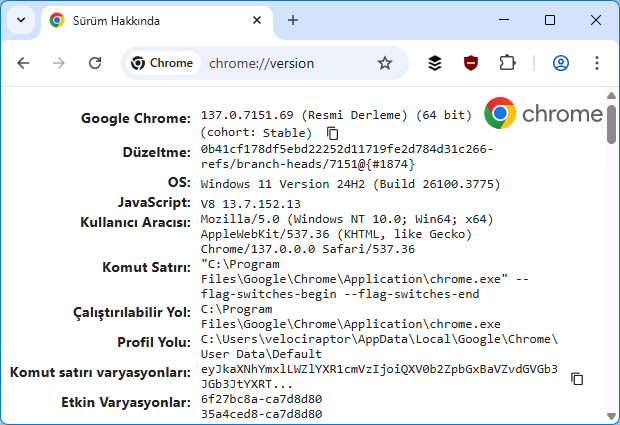Click revision hash starting 0b41cf178
The height and width of the screenshot is (425, 620).
click(347, 149)
